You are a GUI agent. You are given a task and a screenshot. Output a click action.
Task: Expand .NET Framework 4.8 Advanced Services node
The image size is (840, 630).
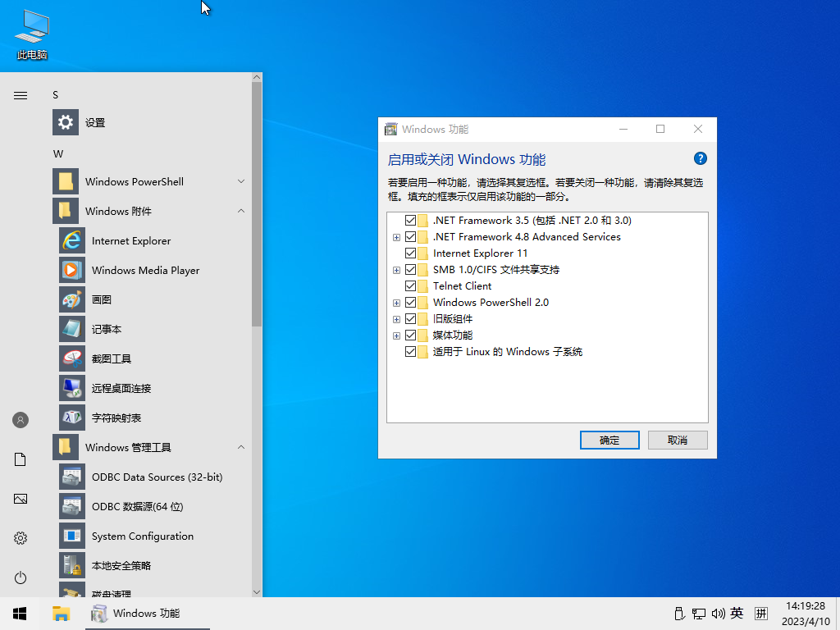click(396, 237)
